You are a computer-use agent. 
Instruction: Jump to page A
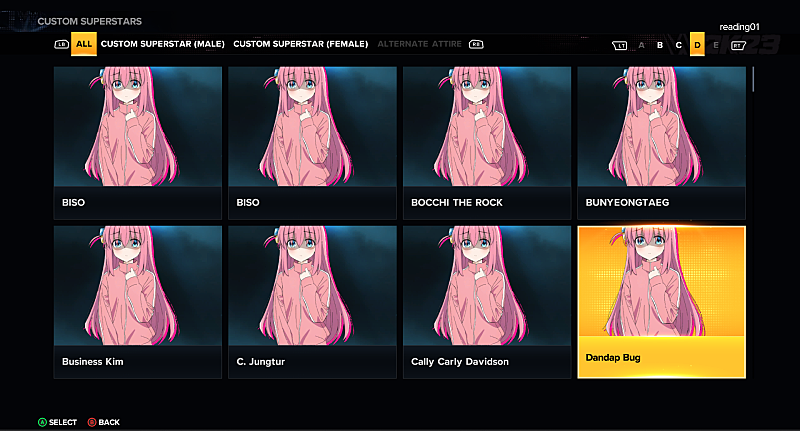click(x=641, y=45)
